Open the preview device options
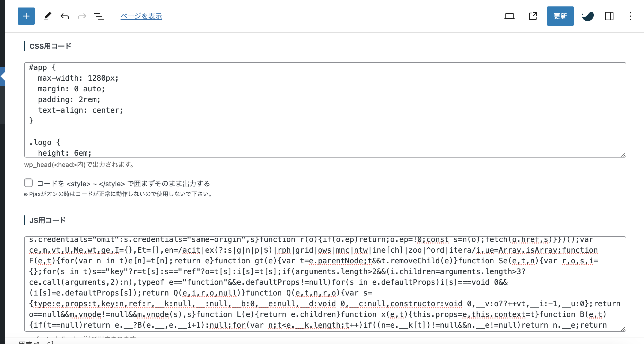 (510, 16)
